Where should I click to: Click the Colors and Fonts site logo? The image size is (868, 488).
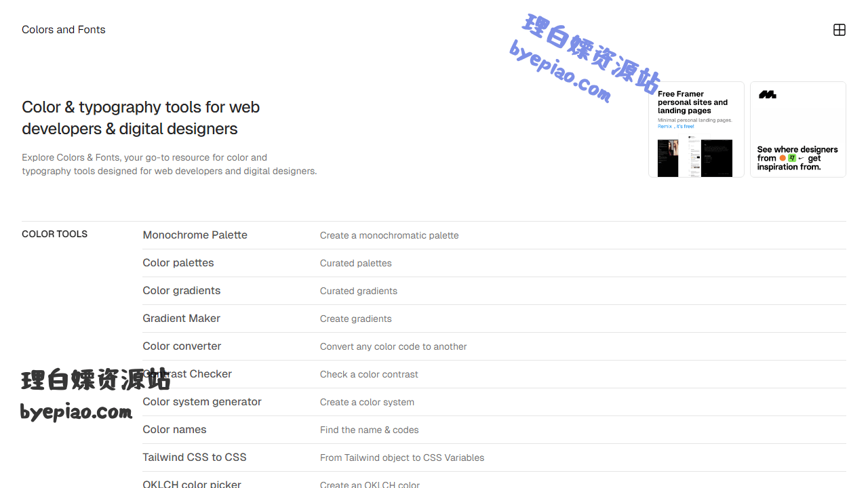64,30
